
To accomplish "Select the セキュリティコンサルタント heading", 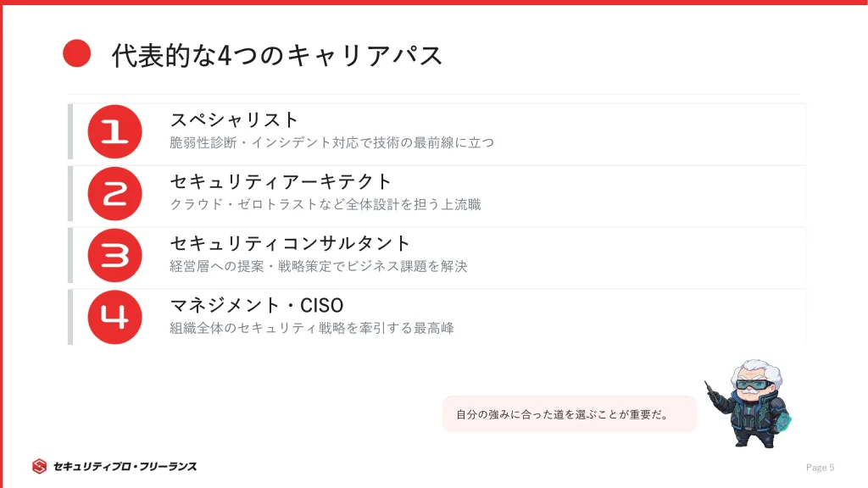I will (x=291, y=243).
